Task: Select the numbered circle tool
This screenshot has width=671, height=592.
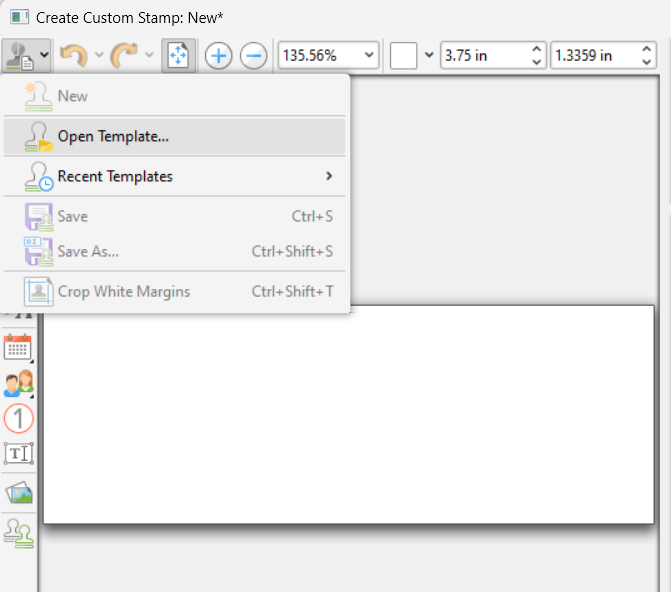Action: (18, 418)
